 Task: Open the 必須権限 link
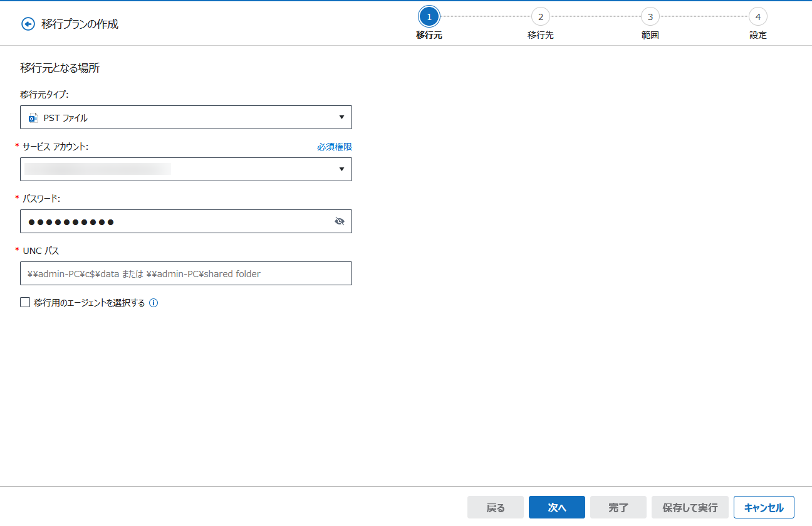pyautogui.click(x=335, y=147)
